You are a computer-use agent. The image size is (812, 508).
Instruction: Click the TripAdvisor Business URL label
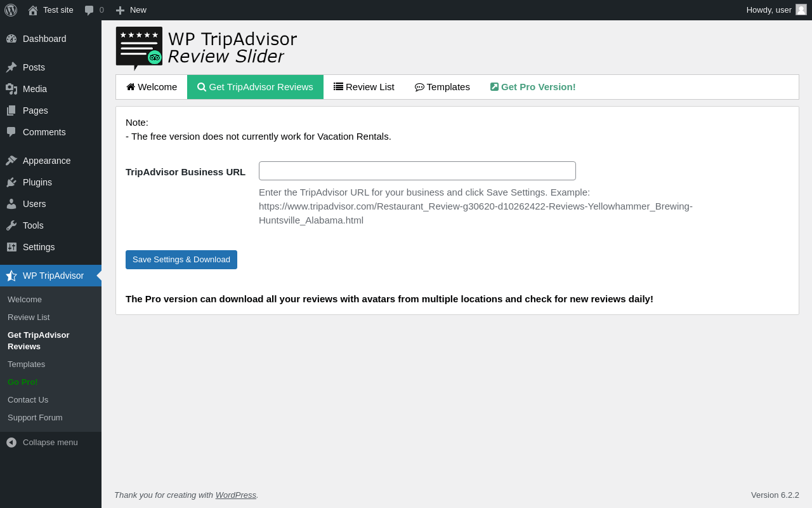pyautogui.click(x=186, y=172)
